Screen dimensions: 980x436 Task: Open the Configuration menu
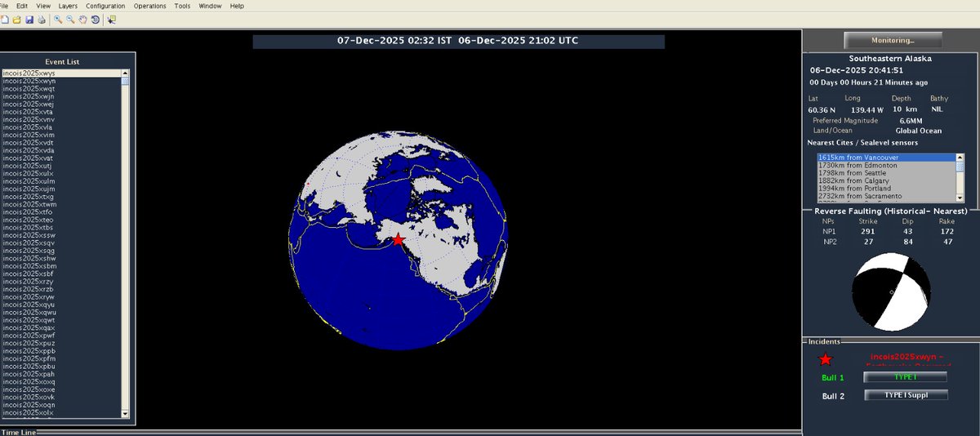[105, 6]
